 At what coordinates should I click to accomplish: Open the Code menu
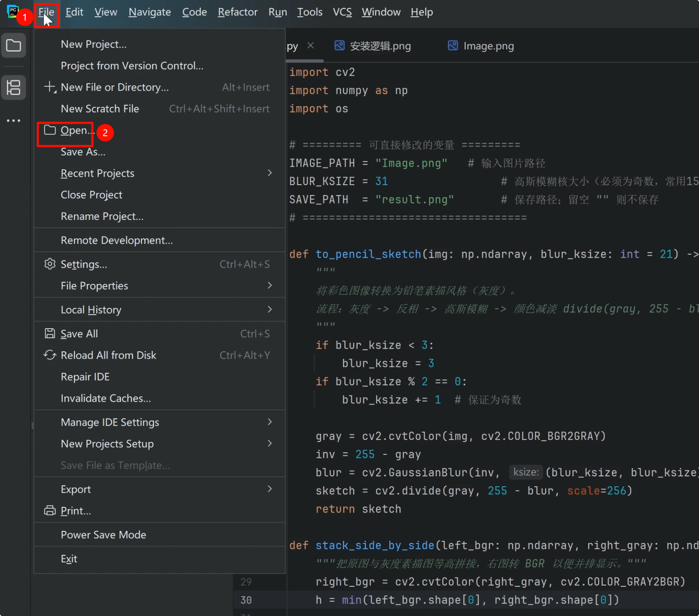tap(194, 12)
